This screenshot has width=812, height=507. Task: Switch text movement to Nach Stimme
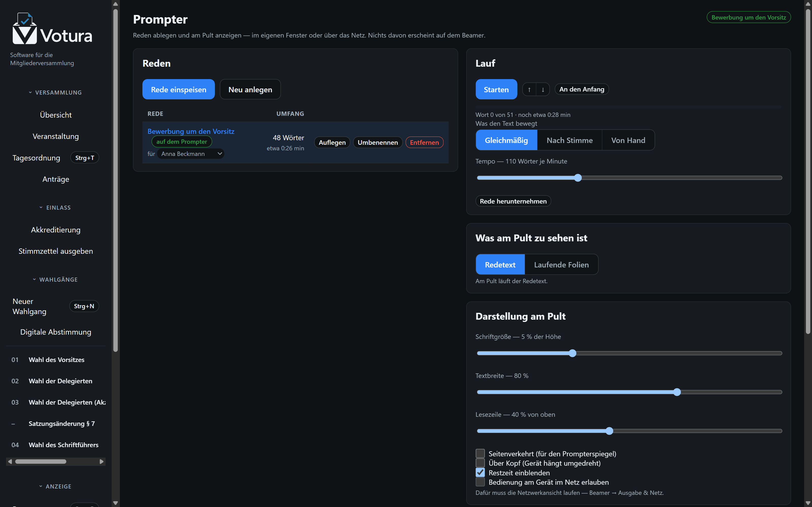(x=569, y=140)
